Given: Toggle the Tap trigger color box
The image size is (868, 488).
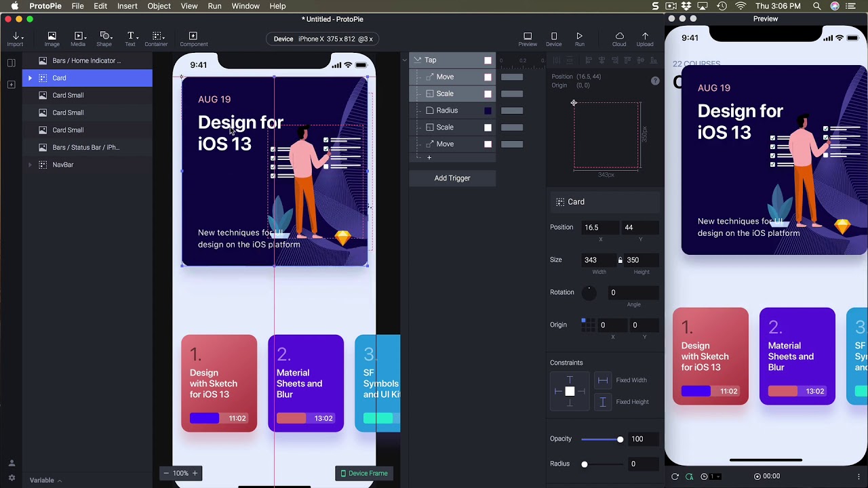Looking at the screenshot, I should [488, 60].
